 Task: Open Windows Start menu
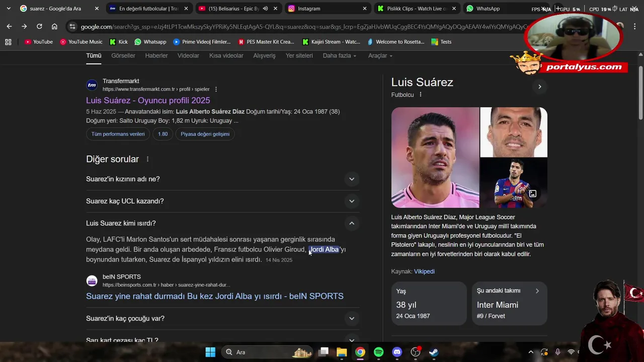coord(210,352)
